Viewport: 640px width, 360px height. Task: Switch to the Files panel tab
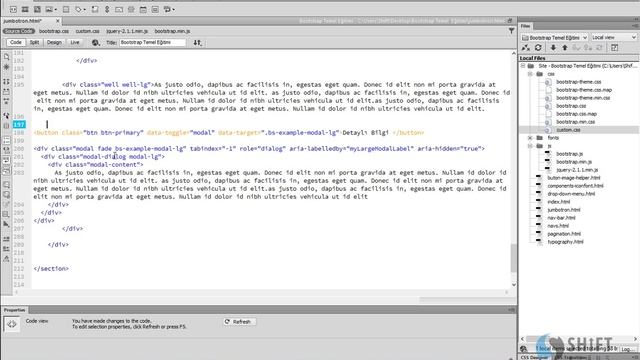525,26
